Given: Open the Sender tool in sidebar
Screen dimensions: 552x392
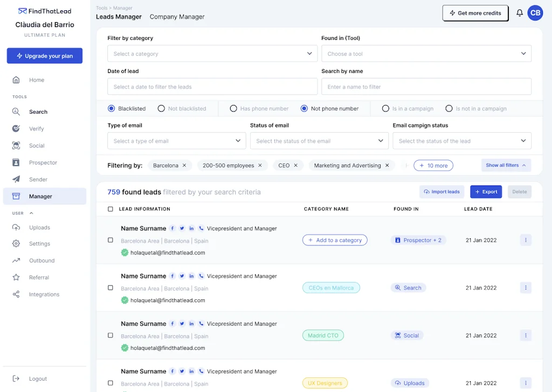Looking at the screenshot, I should [x=38, y=180].
